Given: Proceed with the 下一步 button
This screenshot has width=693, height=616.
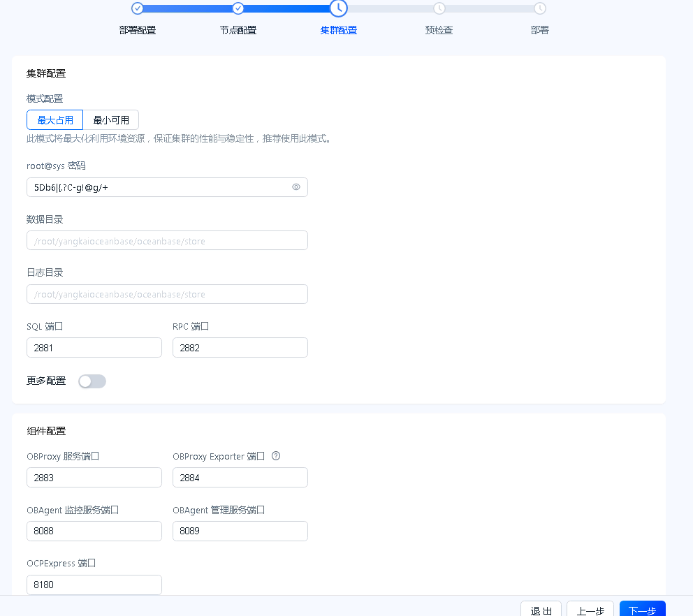Looking at the screenshot, I should tap(642, 610).
